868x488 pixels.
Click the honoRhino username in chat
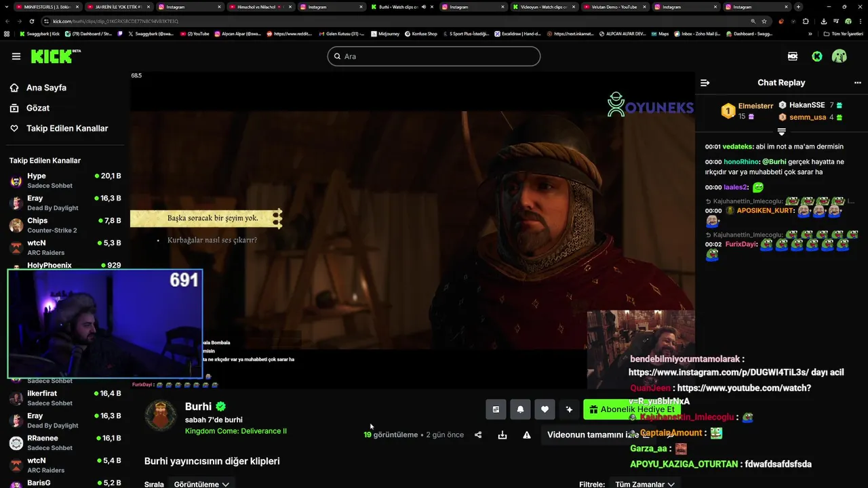[x=741, y=162]
